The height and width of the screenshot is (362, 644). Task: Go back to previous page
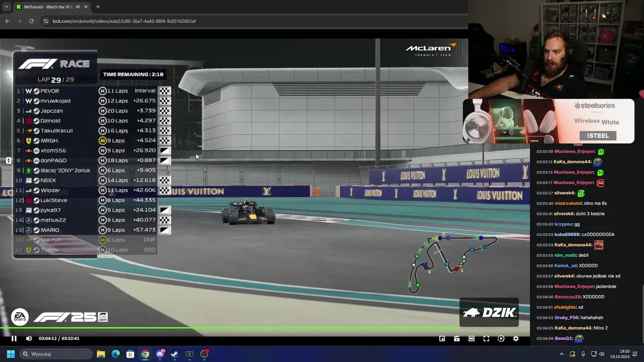[x=8, y=21]
